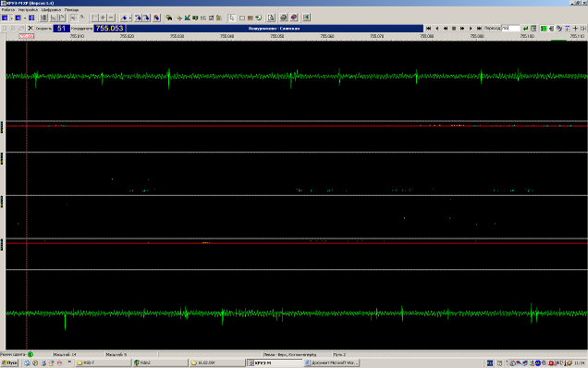This screenshot has height=368, width=588.
Task: Click the 755.050 mark on coordinate ruler
Action: (x=277, y=36)
